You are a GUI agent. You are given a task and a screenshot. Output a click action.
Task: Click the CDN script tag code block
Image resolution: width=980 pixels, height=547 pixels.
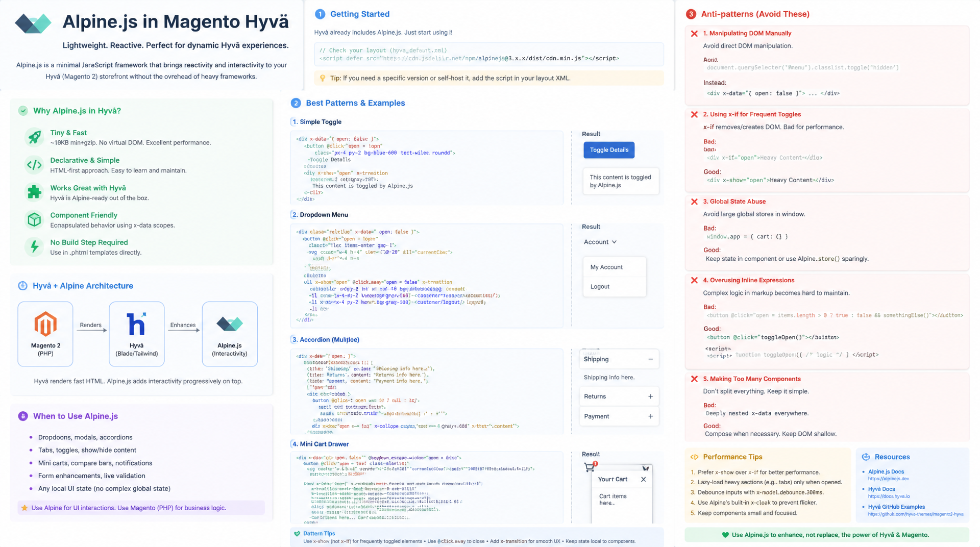tap(489, 54)
